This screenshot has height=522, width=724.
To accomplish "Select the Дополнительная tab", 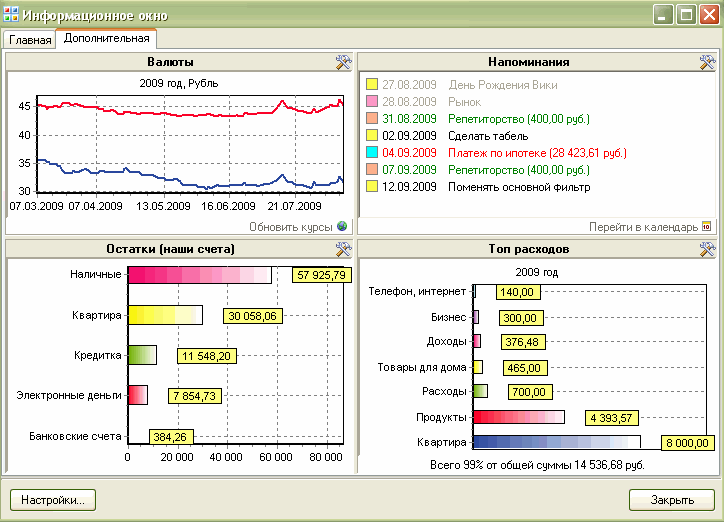I will tap(106, 39).
